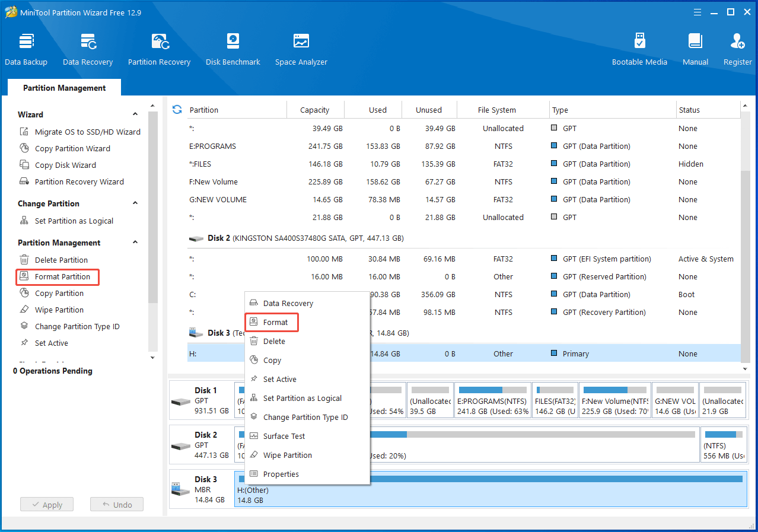Select the E:PROGRAMS(NTFS) block in disk map
This screenshot has width=758, height=532.
click(492, 400)
